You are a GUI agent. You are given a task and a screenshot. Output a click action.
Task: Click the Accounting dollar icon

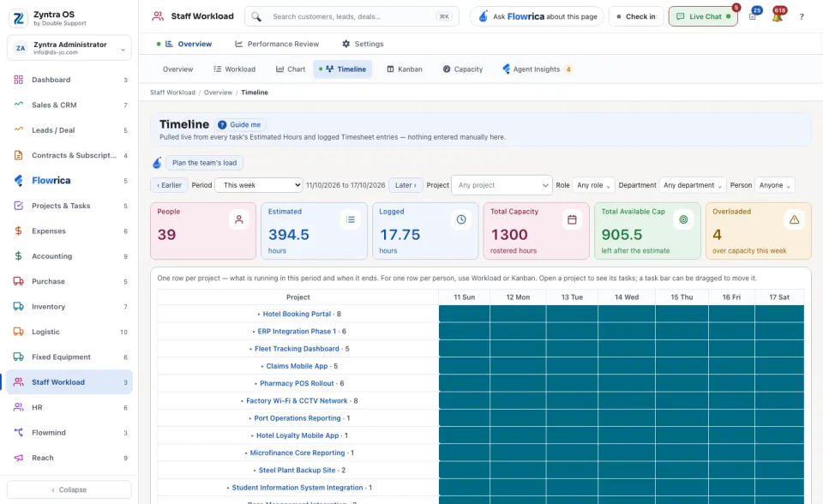18,255
